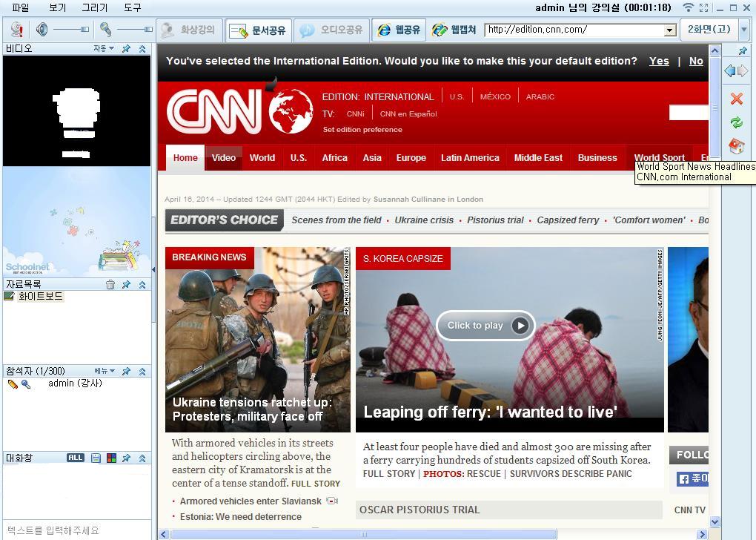Pin the 비디오 video panel
Screen dimensions: 756x540
[126, 49]
